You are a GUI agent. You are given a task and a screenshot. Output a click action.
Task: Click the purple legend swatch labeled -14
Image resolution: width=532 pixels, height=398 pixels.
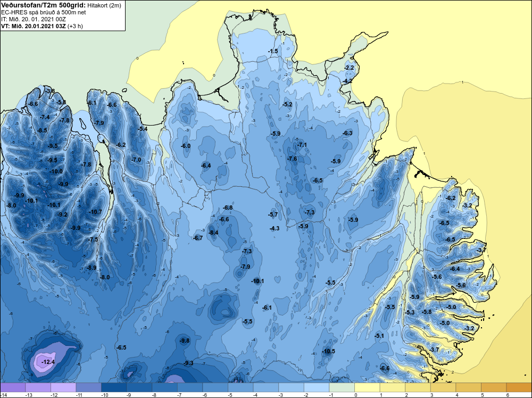click(13, 387)
